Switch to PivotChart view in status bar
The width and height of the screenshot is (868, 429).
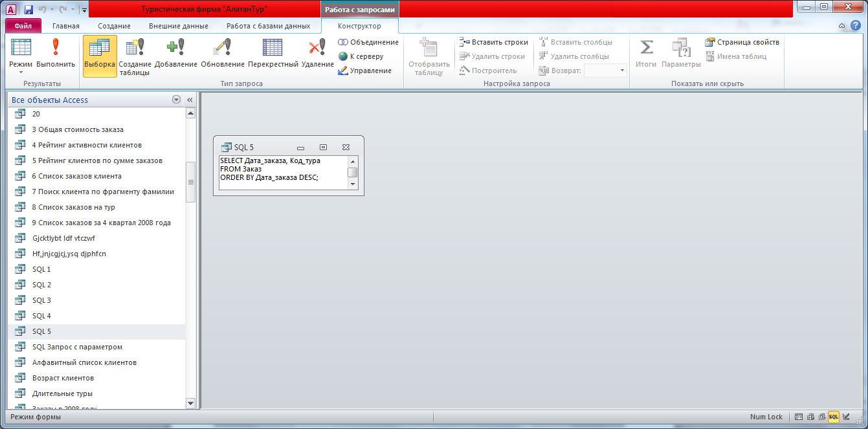point(822,417)
